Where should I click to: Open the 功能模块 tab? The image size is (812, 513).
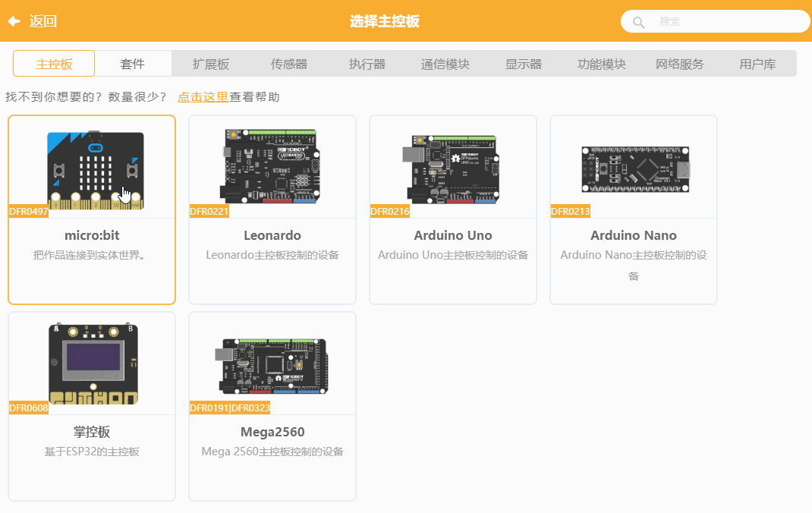point(602,64)
